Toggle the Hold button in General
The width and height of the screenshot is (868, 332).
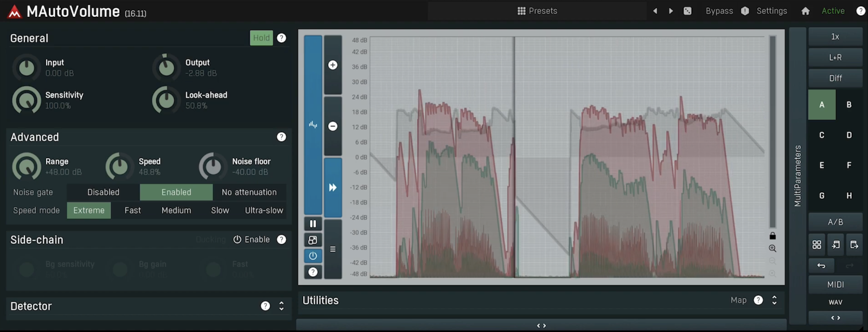coord(261,38)
